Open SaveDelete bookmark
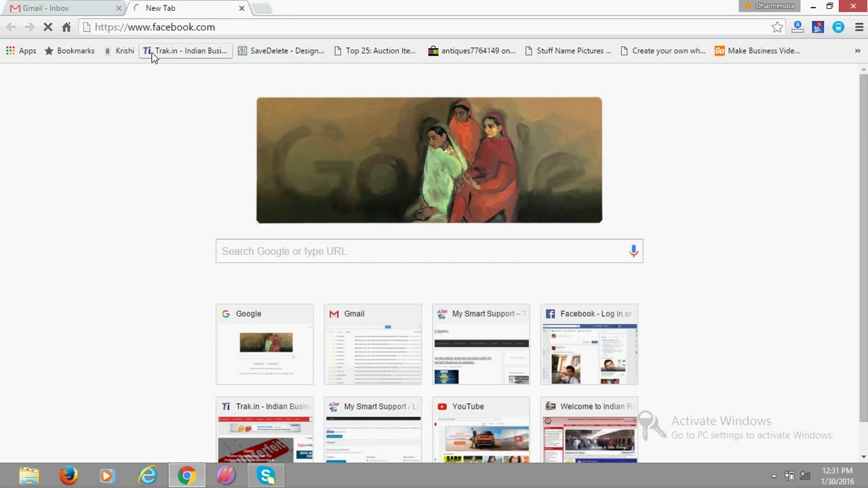The height and width of the screenshot is (488, 868). 281,51
